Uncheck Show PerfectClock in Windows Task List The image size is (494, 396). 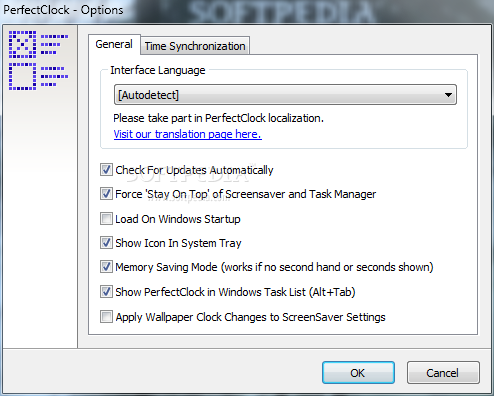tap(106, 292)
